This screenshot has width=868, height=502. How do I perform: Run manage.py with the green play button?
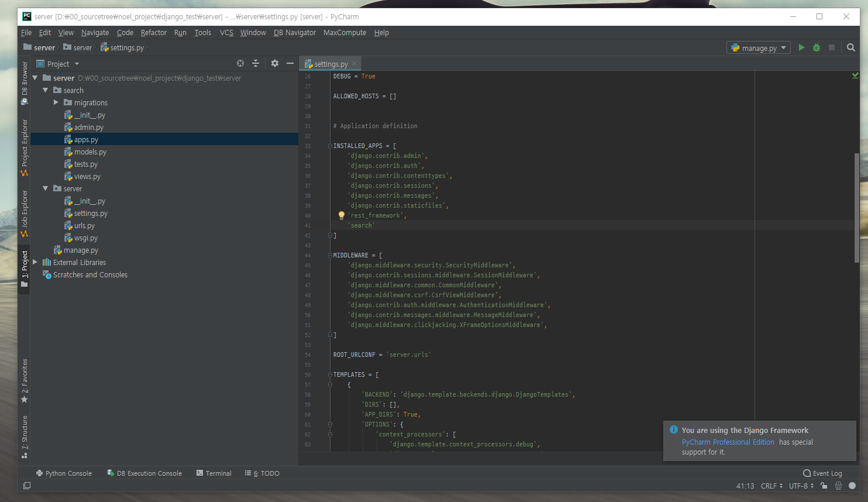click(x=801, y=47)
